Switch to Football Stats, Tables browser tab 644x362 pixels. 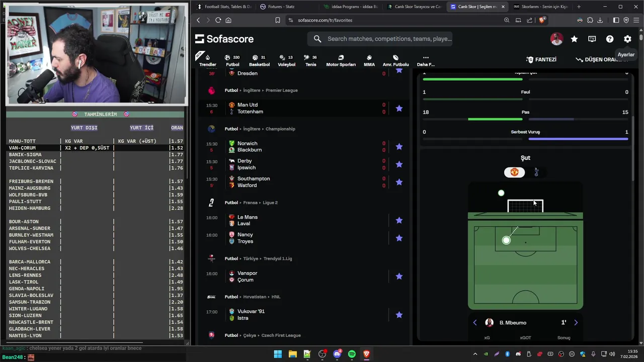pos(224,7)
